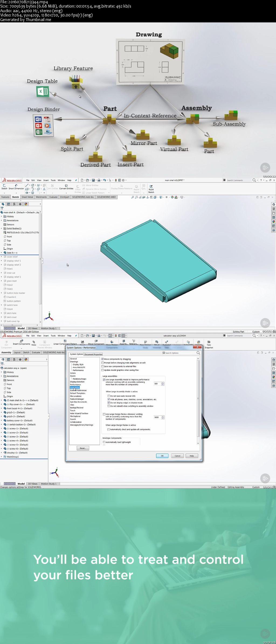Click the New document icon in part window

coord(82,180)
